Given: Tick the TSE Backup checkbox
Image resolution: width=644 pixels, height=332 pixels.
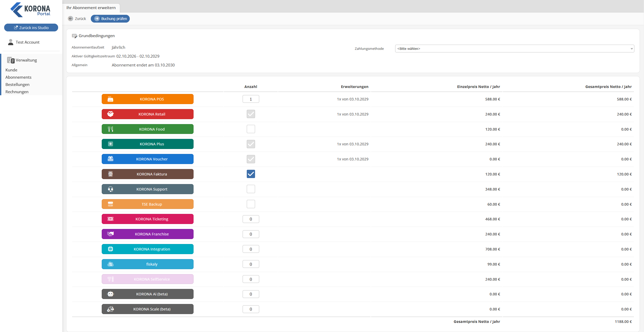Looking at the screenshot, I should click(x=251, y=204).
